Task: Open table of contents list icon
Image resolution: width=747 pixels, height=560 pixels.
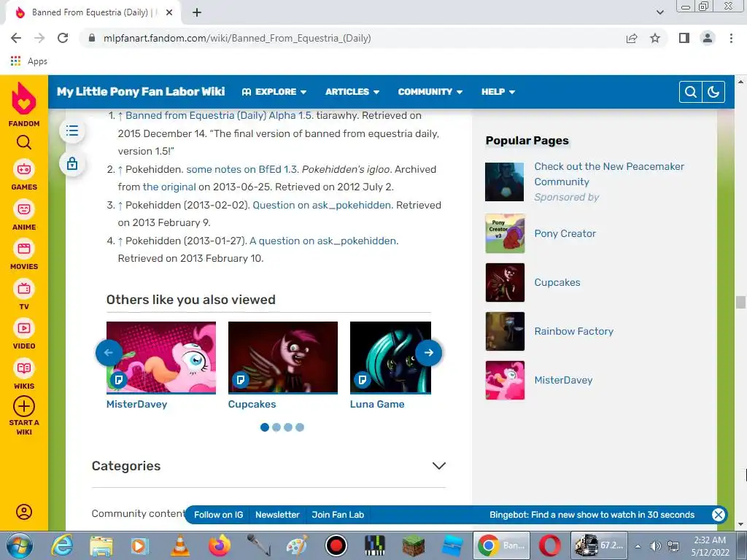Action: pyautogui.click(x=72, y=131)
